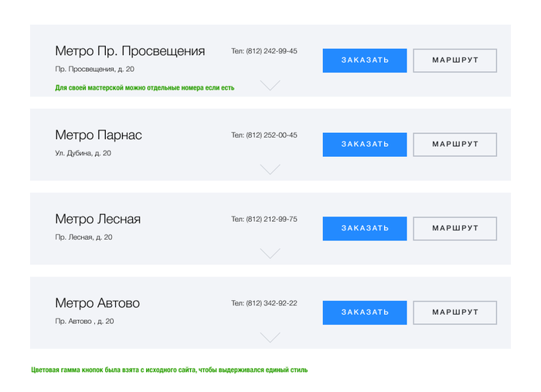Click the green note about button colors
This screenshot has width=541, height=392.
(x=169, y=370)
